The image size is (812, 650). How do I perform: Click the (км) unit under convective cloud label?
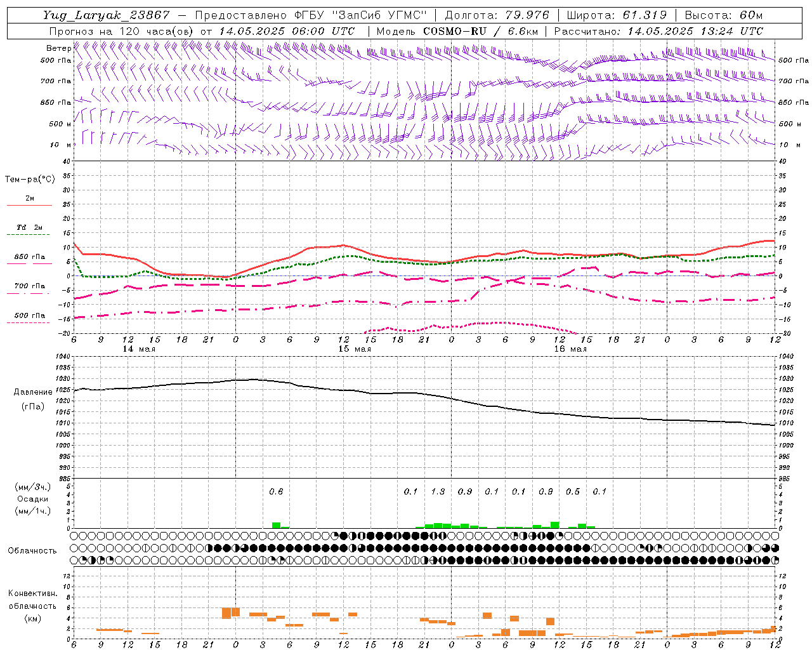(32, 618)
